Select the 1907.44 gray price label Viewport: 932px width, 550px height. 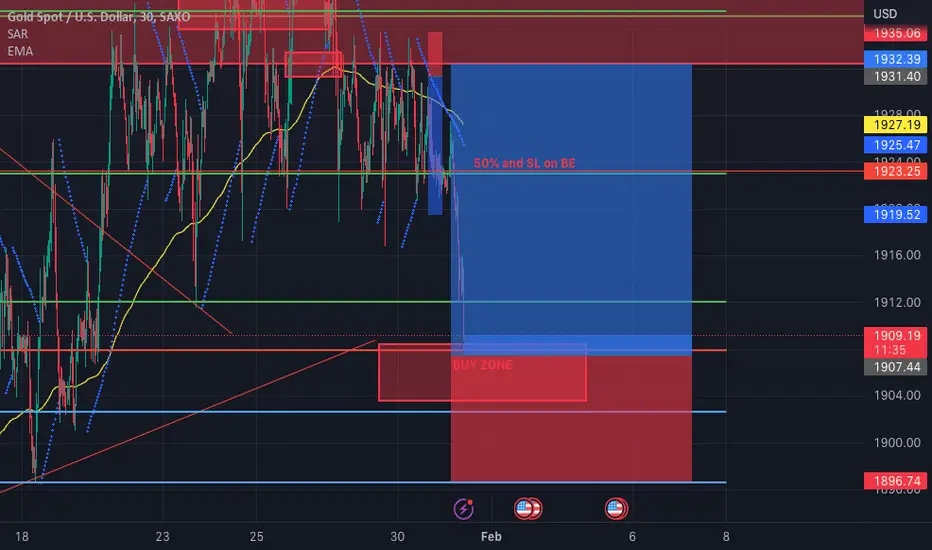[x=895, y=367]
